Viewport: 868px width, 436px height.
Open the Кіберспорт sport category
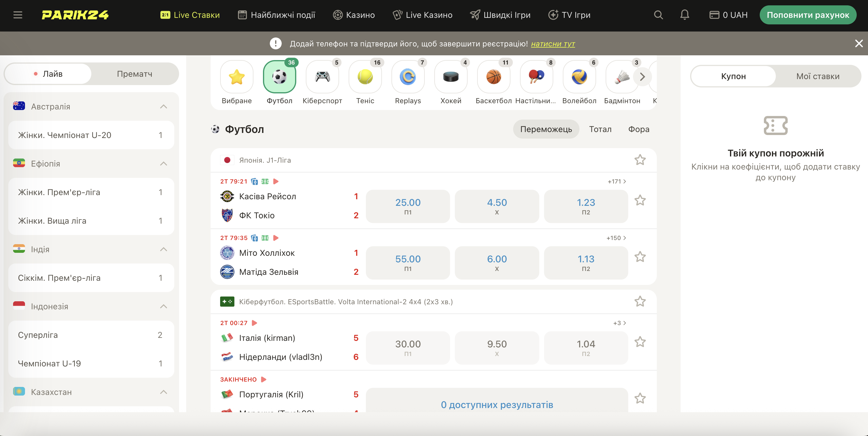tap(322, 77)
